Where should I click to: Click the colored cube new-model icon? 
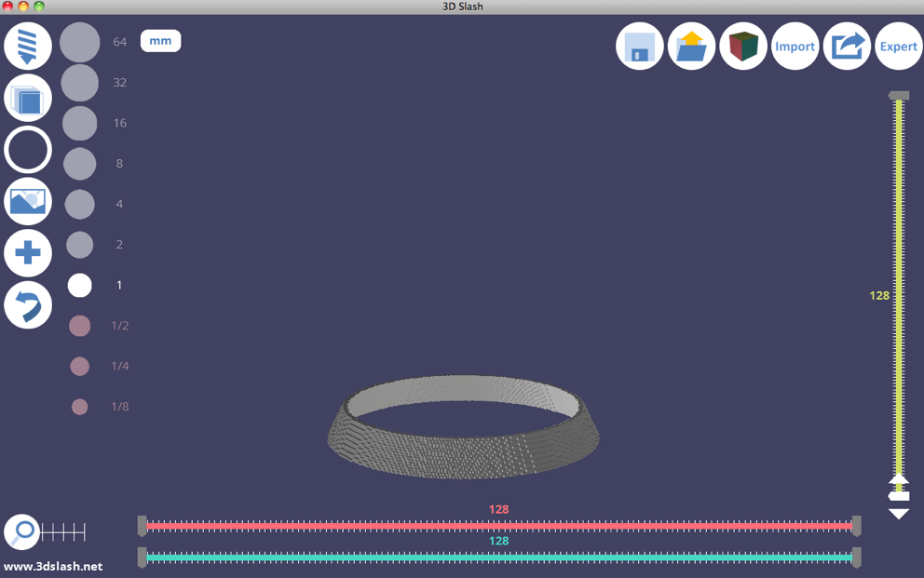tap(743, 46)
